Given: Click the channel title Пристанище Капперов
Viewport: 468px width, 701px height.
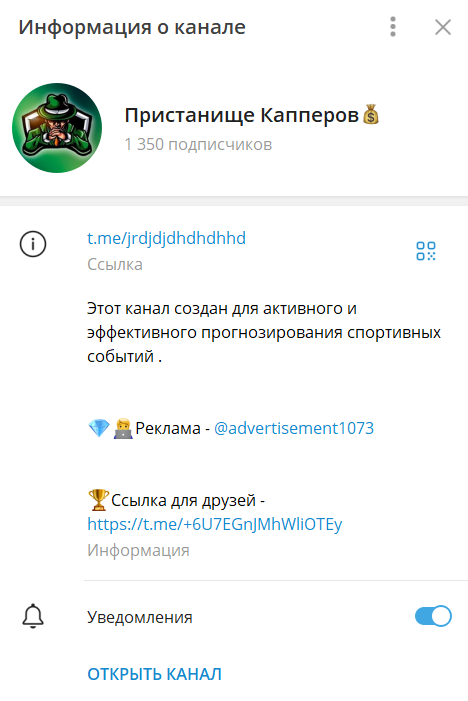Looking at the screenshot, I should point(242,115).
